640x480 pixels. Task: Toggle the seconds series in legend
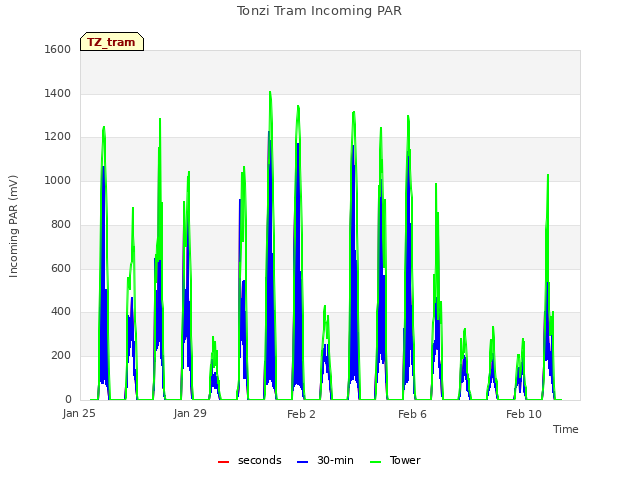[x=250, y=460]
